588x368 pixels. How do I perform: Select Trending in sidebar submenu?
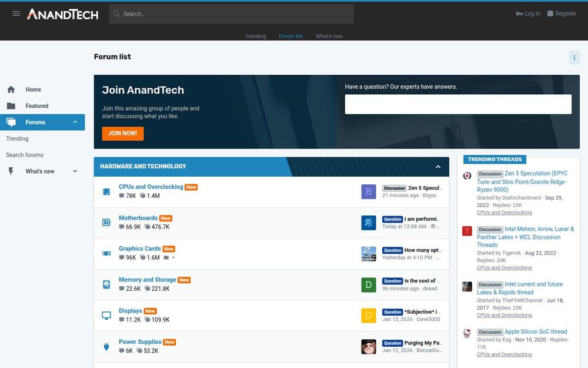click(x=17, y=138)
